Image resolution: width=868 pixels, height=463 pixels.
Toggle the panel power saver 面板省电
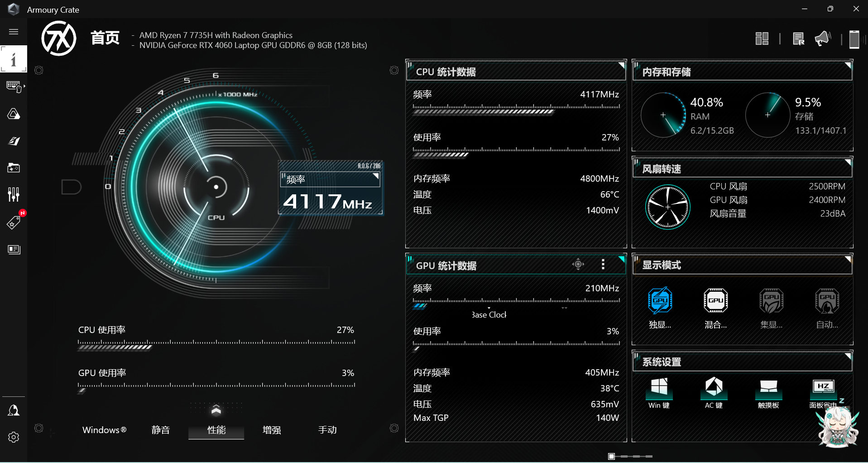(x=823, y=393)
